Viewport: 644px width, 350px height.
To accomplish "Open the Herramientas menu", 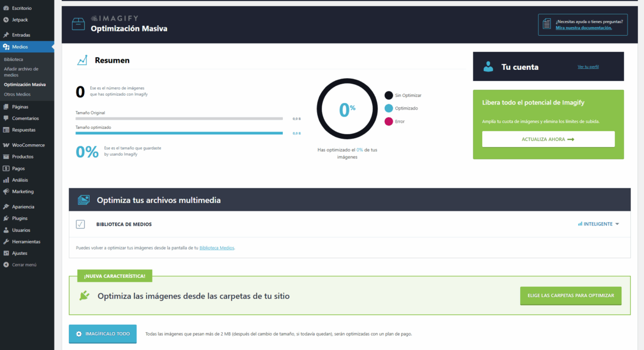I will 27,242.
